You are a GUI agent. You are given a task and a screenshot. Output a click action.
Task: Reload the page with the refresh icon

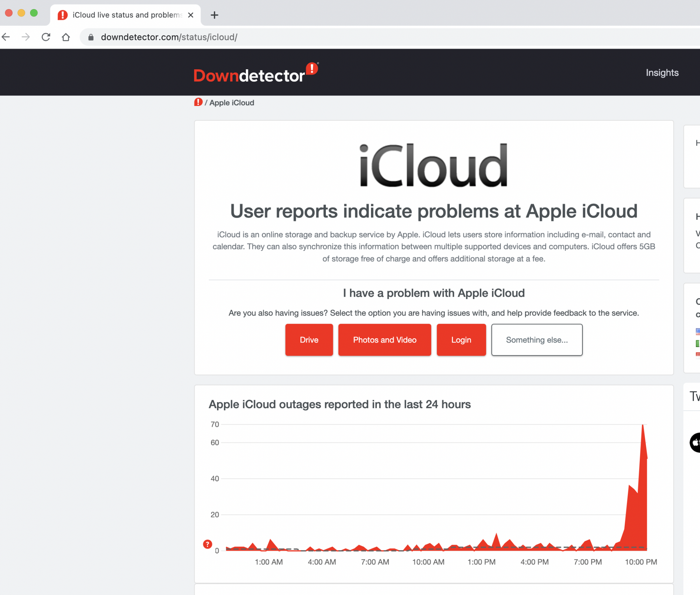tap(46, 37)
